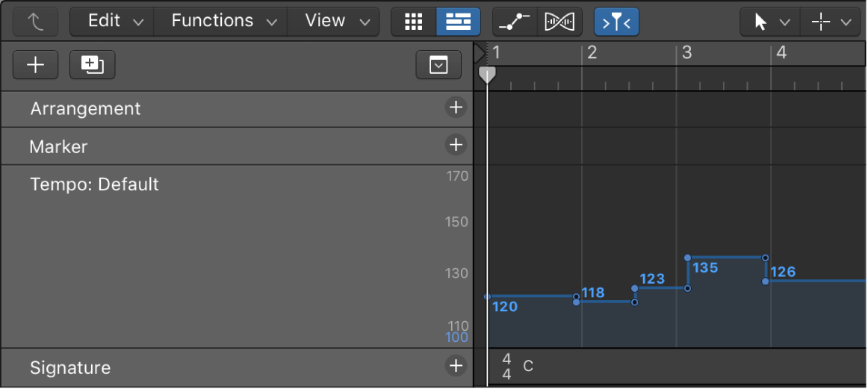Select the 135 tempo point
868x389 pixels.
[x=687, y=258]
